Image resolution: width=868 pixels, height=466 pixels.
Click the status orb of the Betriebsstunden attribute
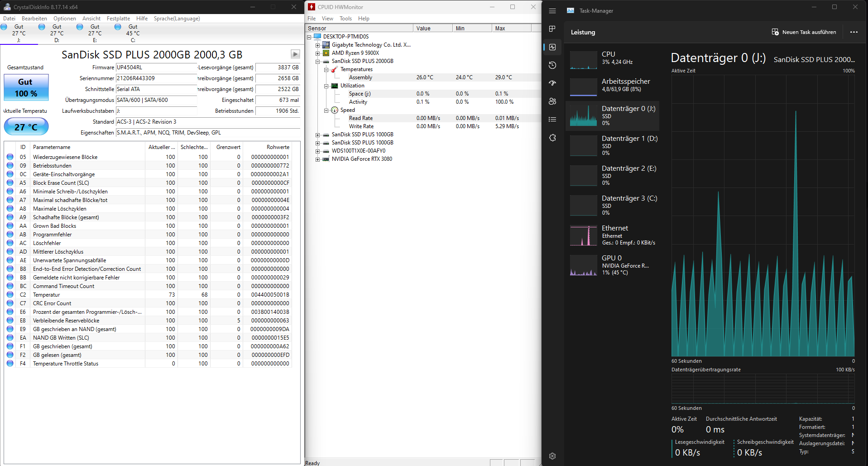[10, 166]
